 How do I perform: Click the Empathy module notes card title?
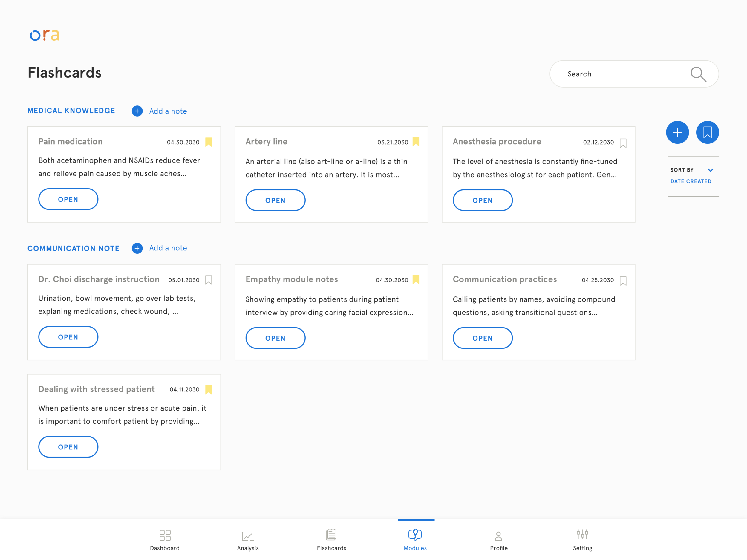[292, 279]
